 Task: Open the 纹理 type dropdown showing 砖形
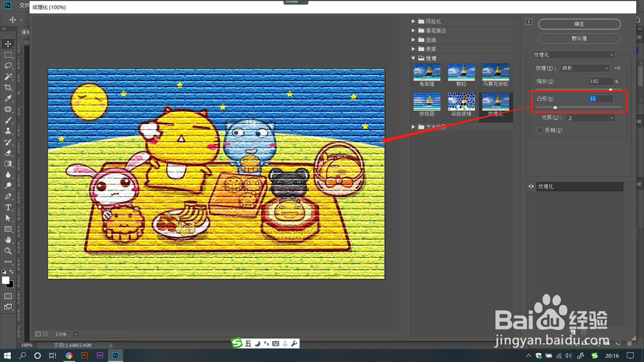point(585,68)
